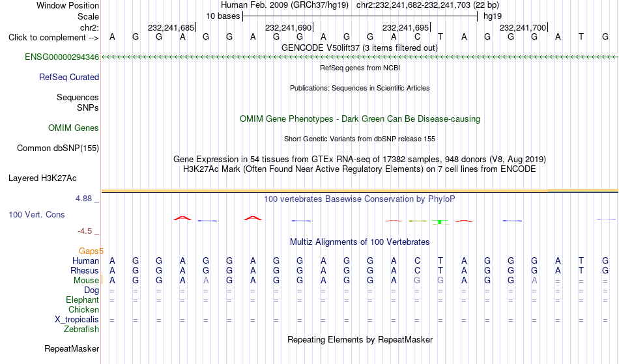
Task: Click 'Short Genetic Variants from dbSNP release 155'
Action: (360, 139)
